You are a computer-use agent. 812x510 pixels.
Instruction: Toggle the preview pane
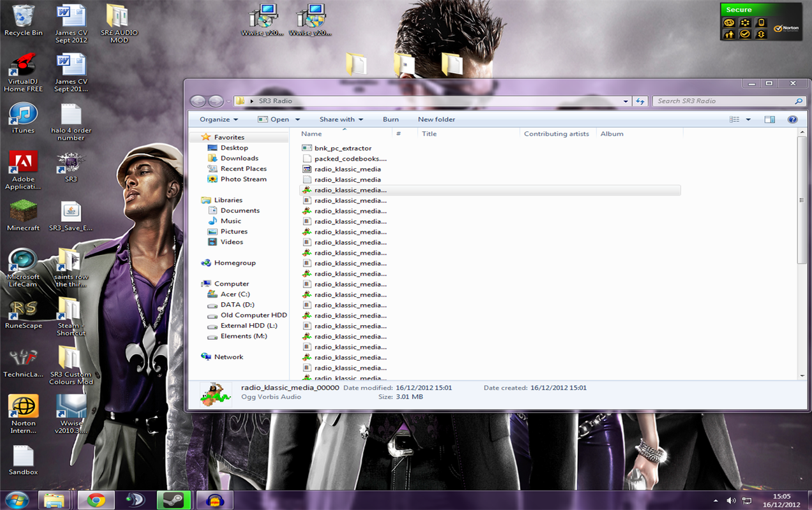tap(770, 119)
